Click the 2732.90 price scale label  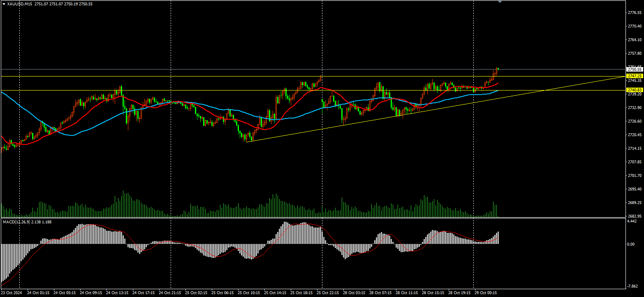click(635, 108)
